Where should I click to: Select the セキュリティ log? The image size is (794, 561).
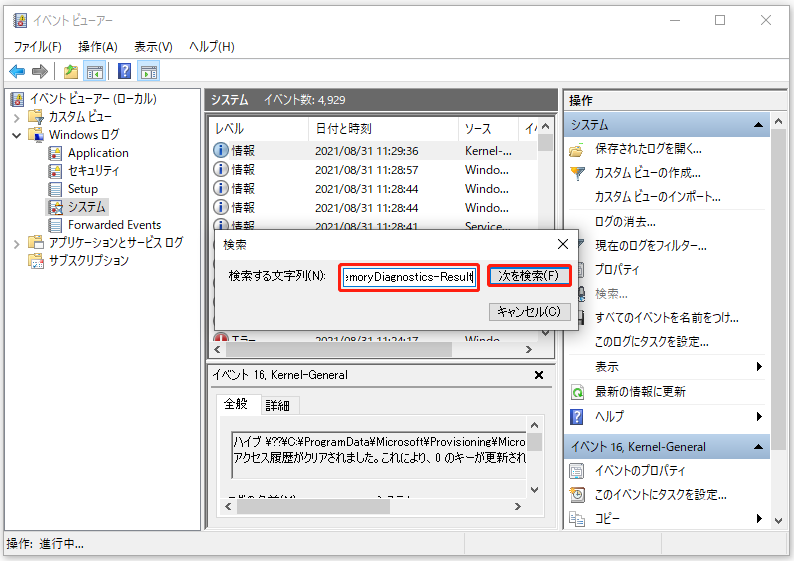click(93, 171)
